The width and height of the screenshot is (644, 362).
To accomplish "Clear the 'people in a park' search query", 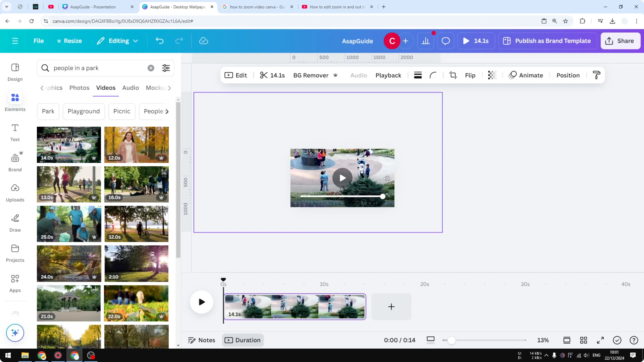I will point(151,68).
